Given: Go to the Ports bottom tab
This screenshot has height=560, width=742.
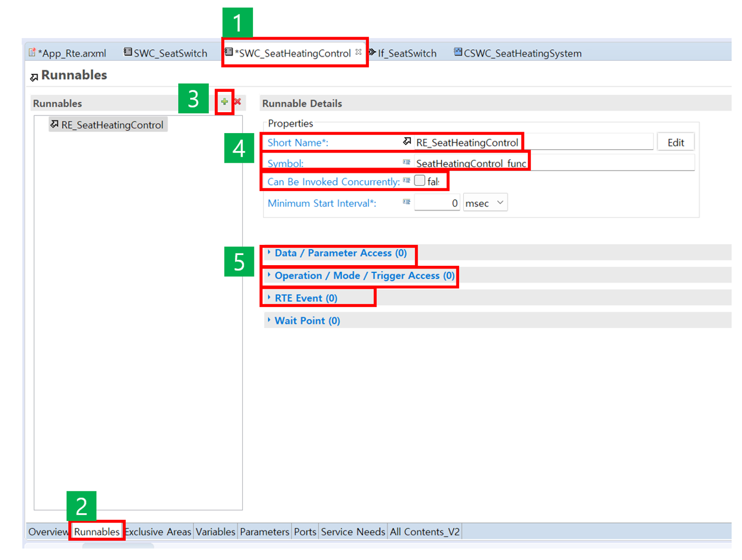Looking at the screenshot, I should (x=305, y=532).
